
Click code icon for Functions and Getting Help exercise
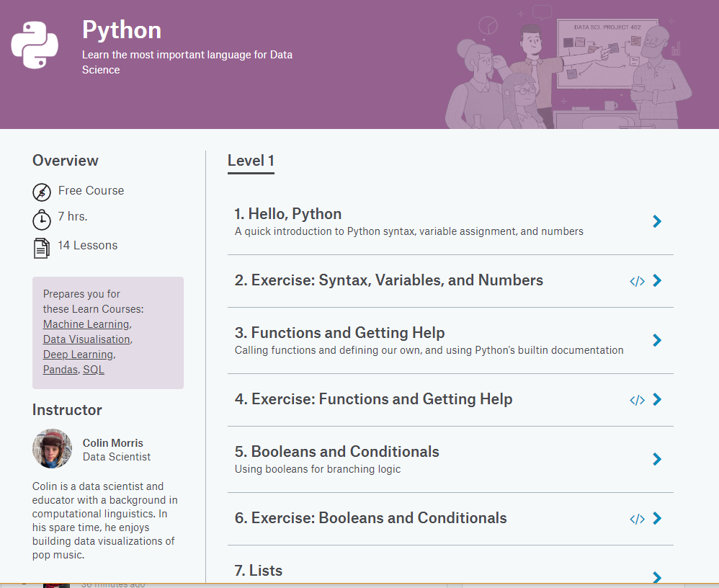(x=637, y=400)
